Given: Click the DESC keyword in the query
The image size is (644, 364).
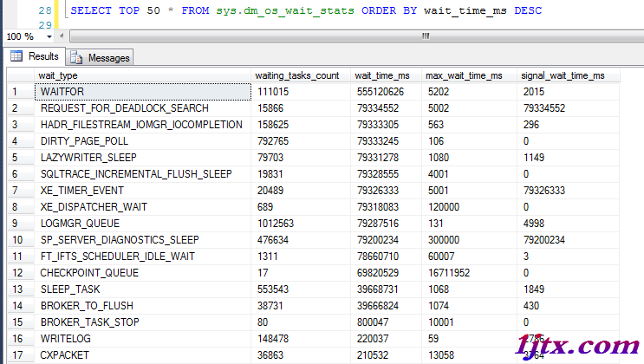Looking at the screenshot, I should (528, 10).
